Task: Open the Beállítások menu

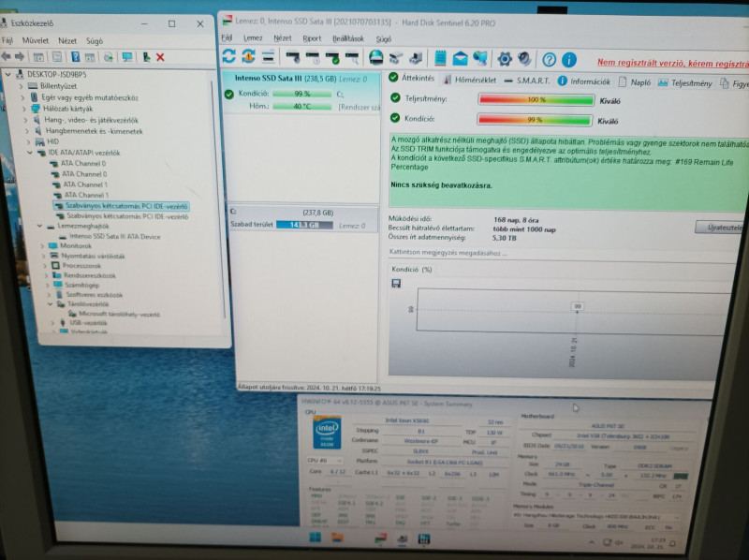Action: 348,38
